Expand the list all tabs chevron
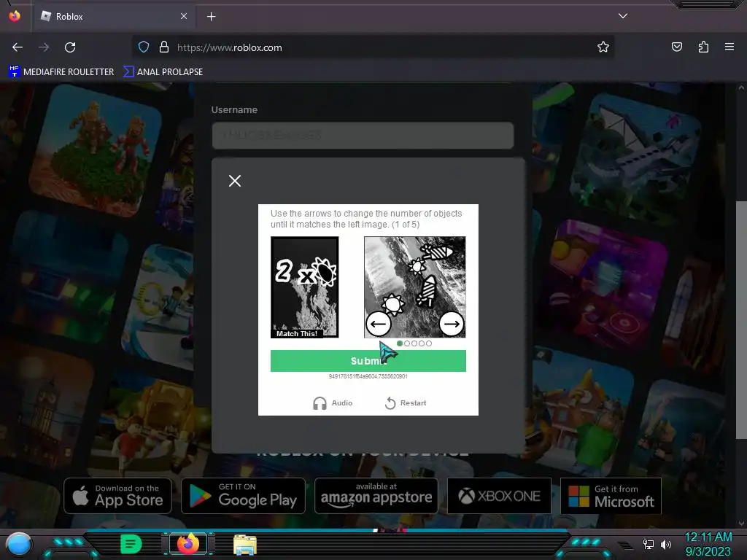 pyautogui.click(x=623, y=16)
